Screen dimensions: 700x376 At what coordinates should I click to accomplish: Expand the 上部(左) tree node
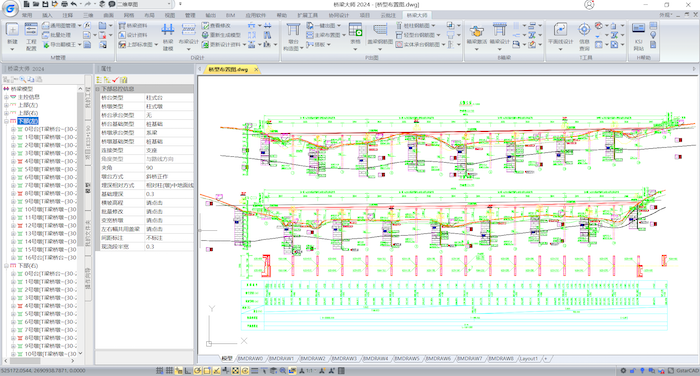pyautogui.click(x=6, y=105)
